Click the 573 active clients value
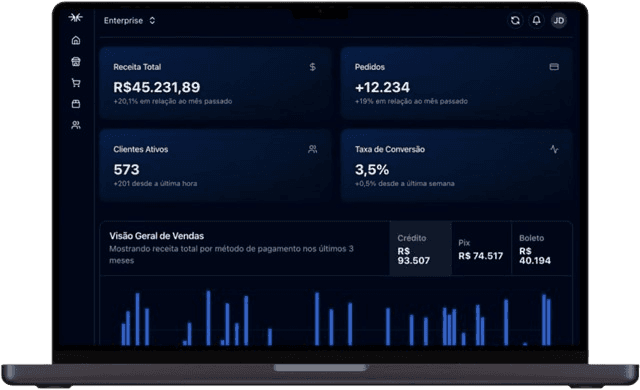Screen dimensions: 640x390 tap(127, 169)
